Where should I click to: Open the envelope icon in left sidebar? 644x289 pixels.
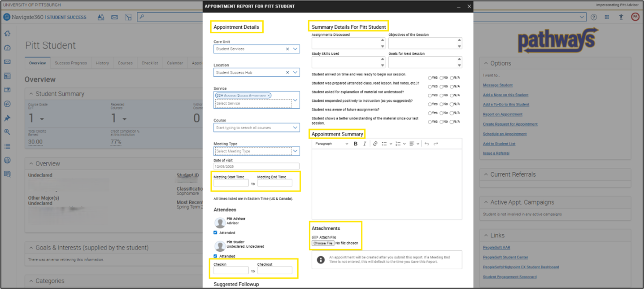pos(7,62)
